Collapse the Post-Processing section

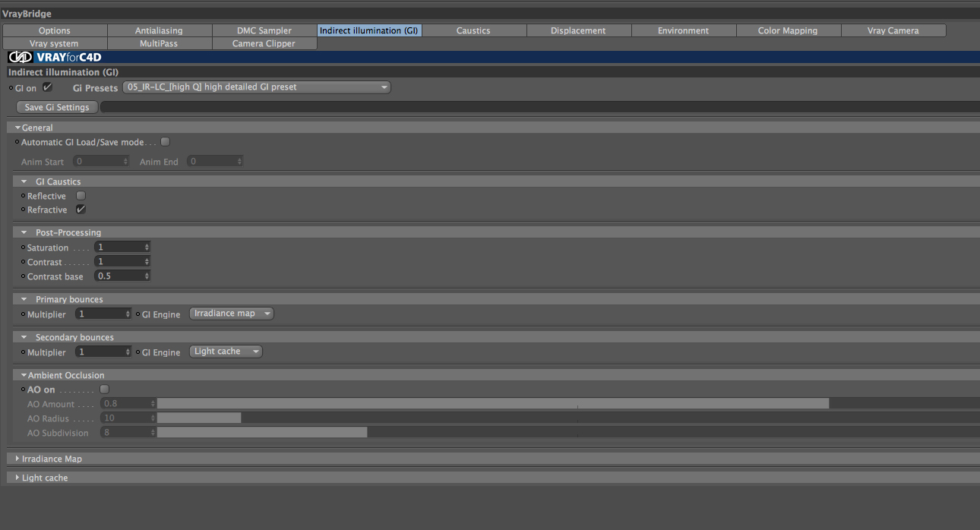coord(24,232)
